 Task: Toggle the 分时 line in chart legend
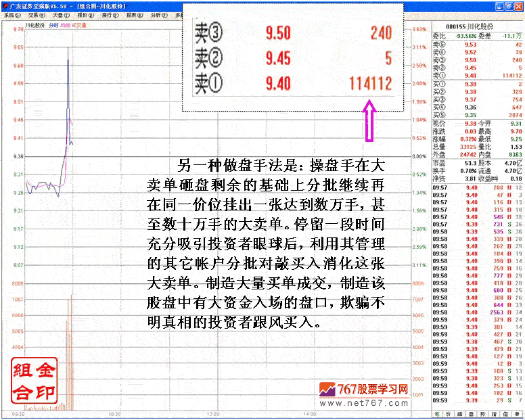pos(53,24)
